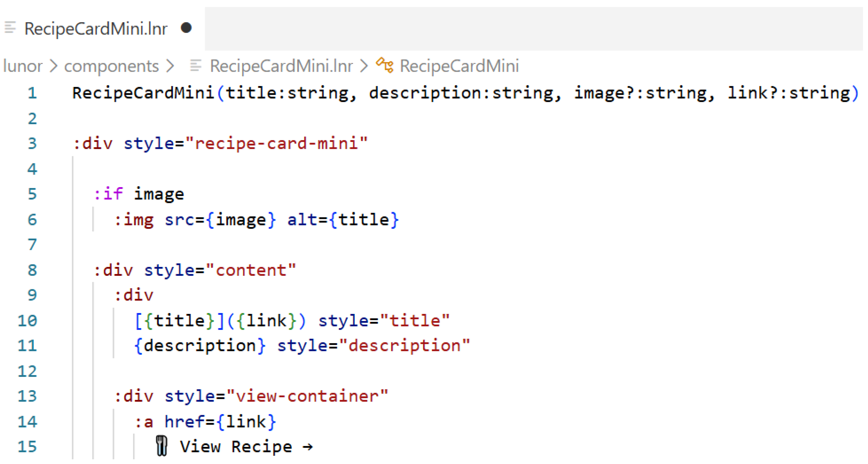The width and height of the screenshot is (868, 464).
Task: Click the ":if" keyword on line 5
Action: 109,194
